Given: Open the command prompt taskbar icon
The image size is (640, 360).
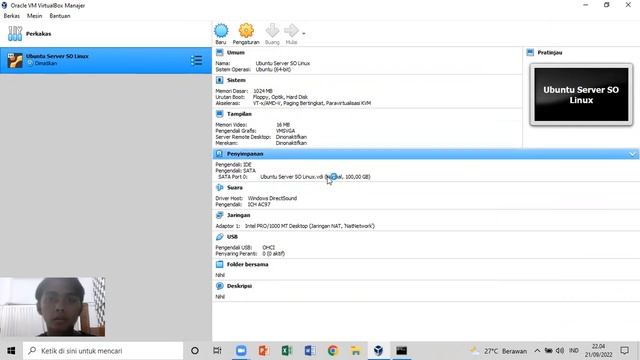Looking at the screenshot, I should (x=402, y=351).
